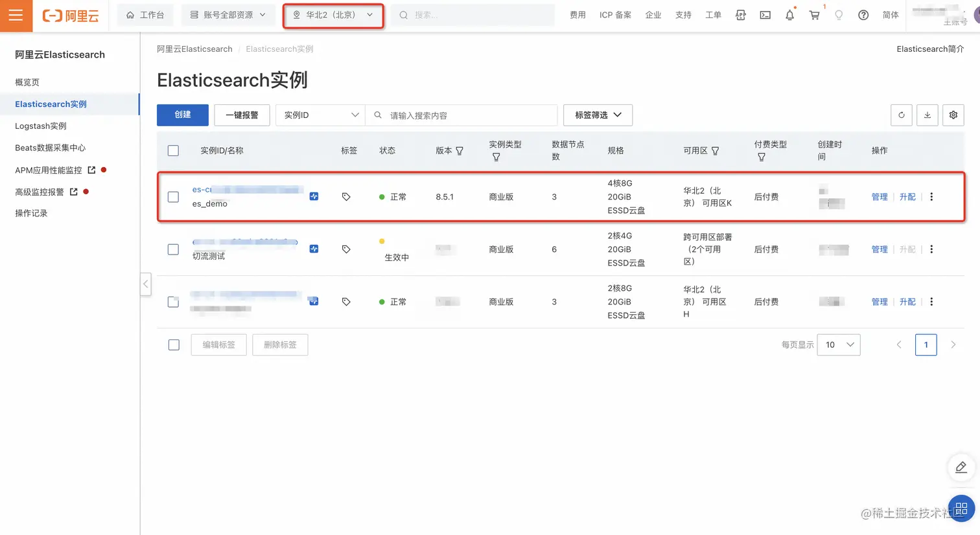This screenshot has width=980, height=535.
Task: Open the help question mark icon
Action: 863,15
